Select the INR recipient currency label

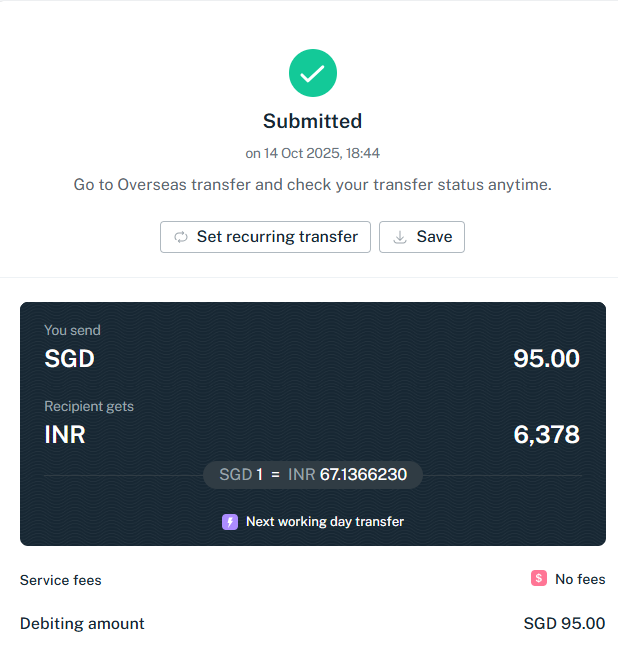tap(65, 435)
